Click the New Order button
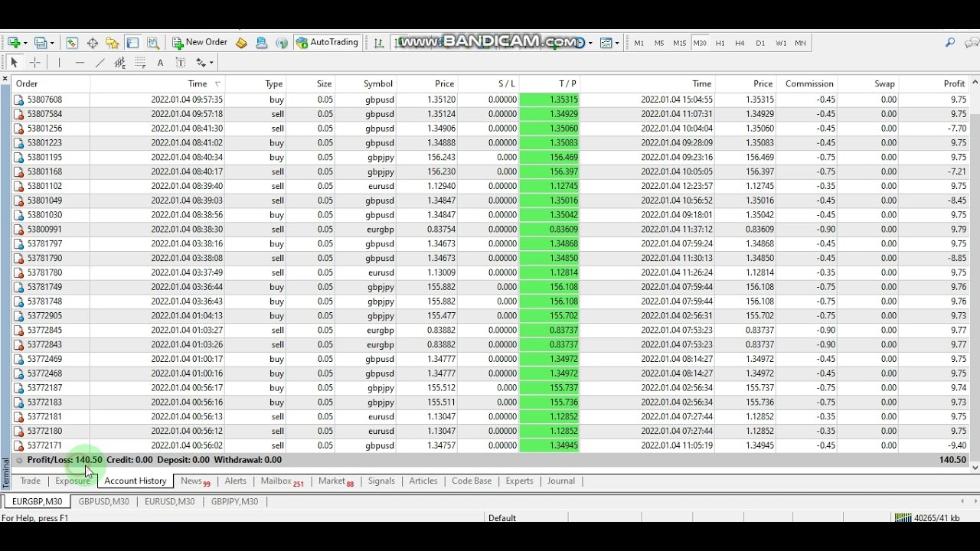 (200, 43)
